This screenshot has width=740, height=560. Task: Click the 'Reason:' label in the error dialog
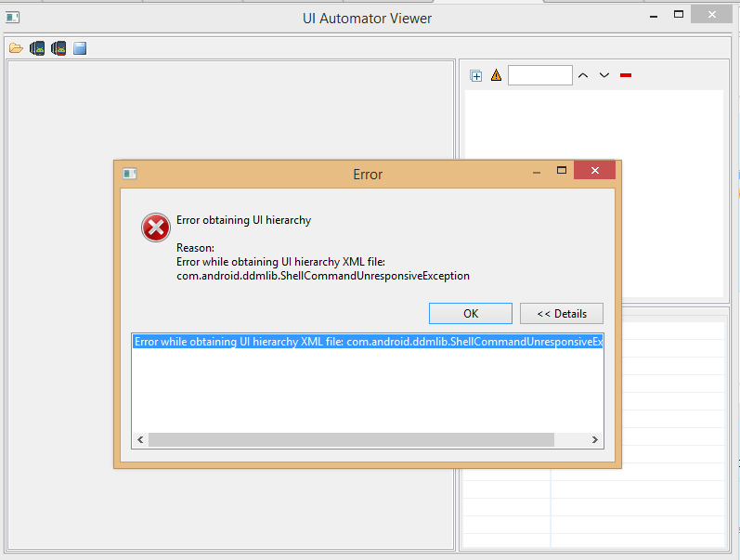(195, 248)
